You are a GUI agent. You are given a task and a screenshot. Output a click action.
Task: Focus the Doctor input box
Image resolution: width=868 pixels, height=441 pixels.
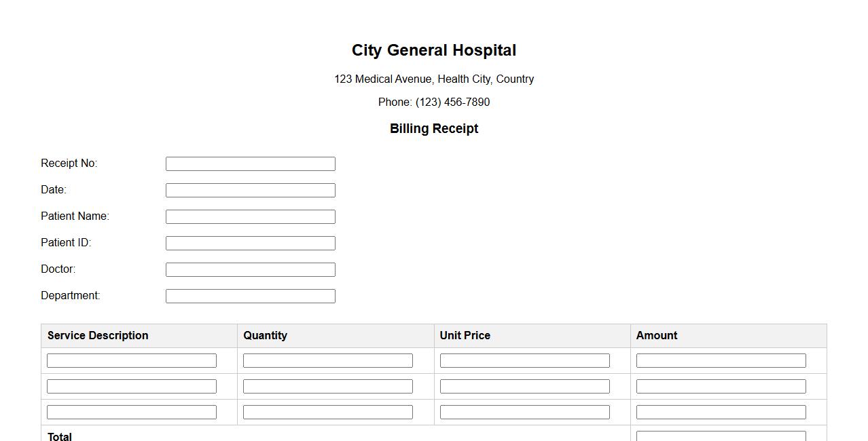[x=250, y=269]
